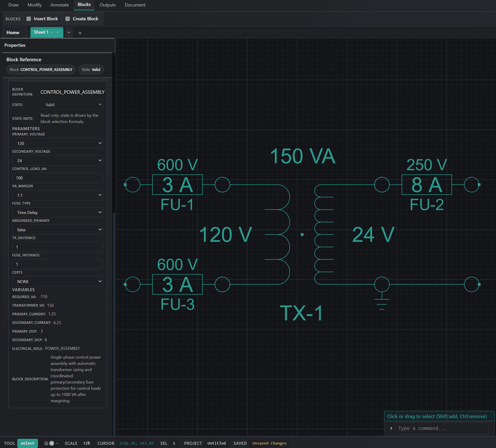Click the TX-1 transformer label

pos(301,313)
